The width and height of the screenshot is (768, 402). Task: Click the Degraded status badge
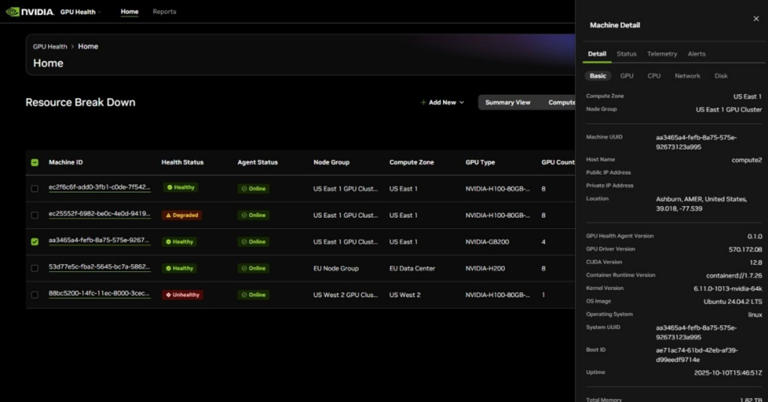182,215
